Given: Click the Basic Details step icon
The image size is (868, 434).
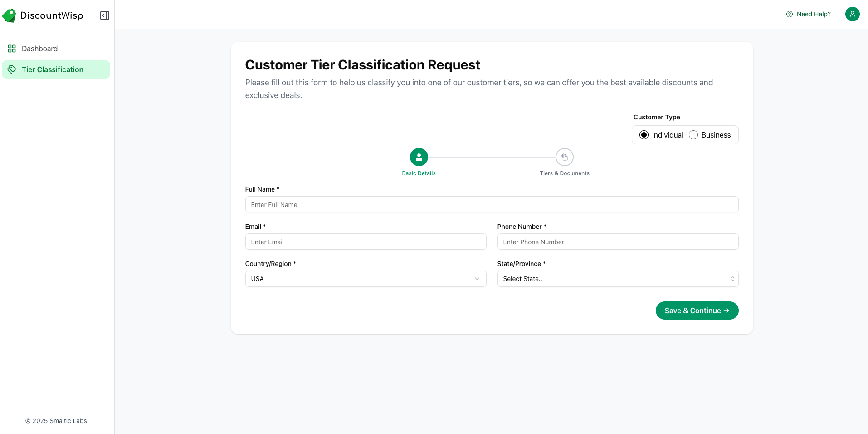Looking at the screenshot, I should (419, 157).
